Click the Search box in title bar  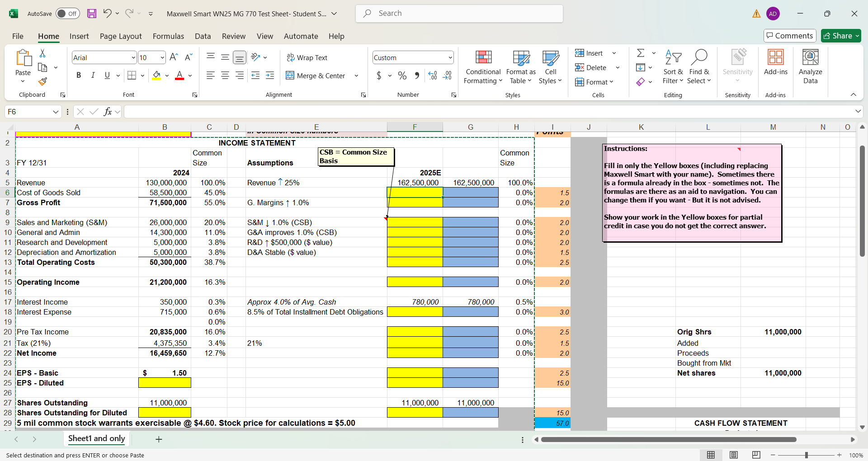pos(459,14)
